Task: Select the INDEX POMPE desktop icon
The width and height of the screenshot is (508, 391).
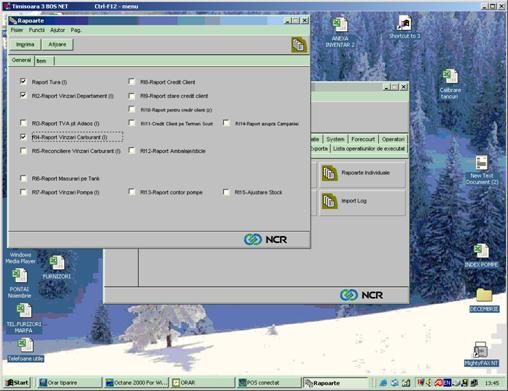Action: tap(481, 252)
